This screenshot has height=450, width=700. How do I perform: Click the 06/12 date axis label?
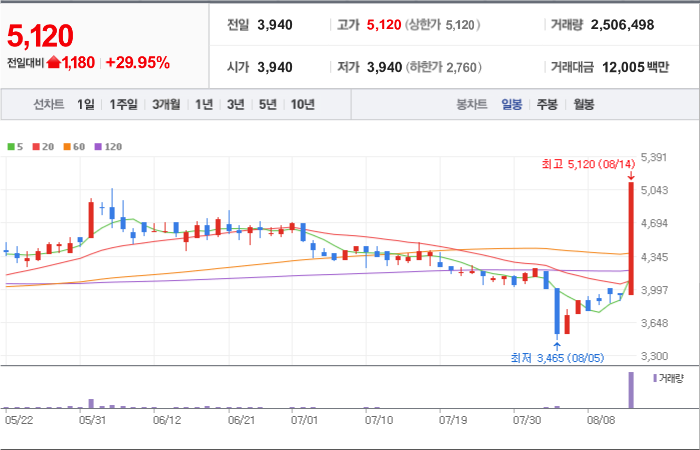[x=167, y=420]
